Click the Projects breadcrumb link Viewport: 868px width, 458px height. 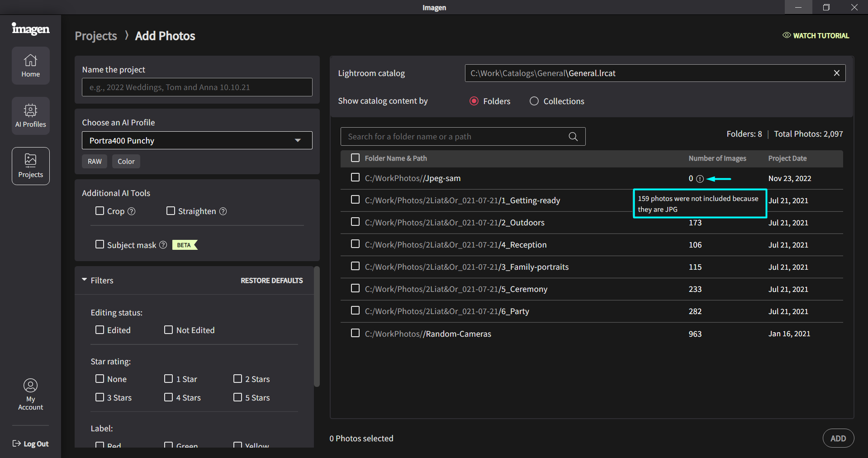(96, 36)
